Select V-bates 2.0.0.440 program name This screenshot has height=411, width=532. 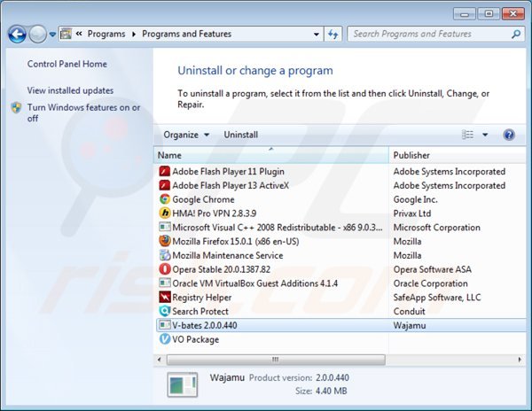205,325
